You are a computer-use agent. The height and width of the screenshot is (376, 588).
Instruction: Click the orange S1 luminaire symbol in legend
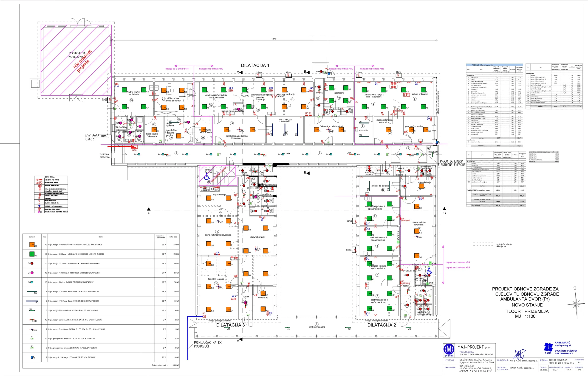(31, 244)
